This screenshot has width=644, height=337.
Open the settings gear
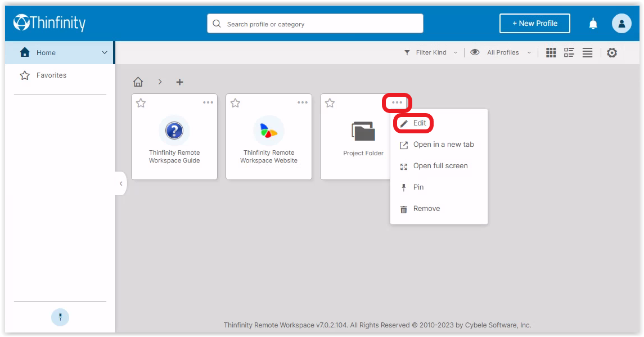[x=612, y=53]
